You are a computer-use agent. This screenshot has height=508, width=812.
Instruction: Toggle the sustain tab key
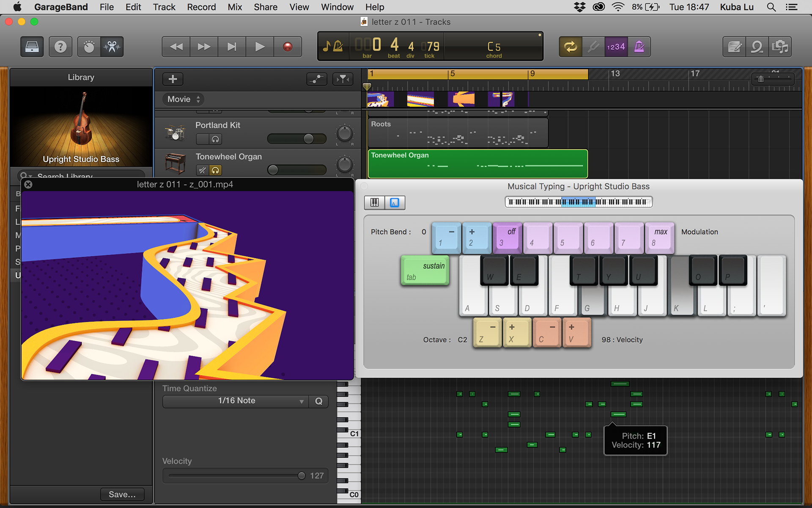[x=425, y=271]
